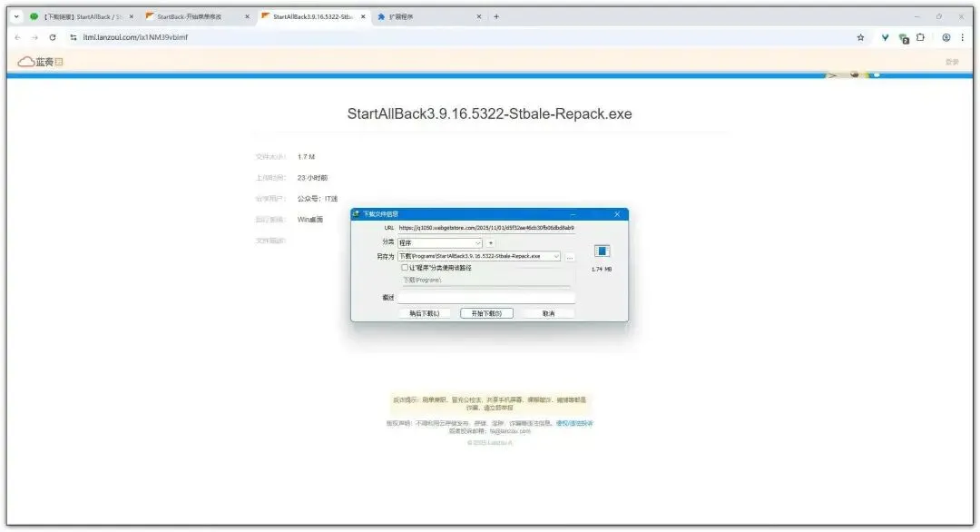Screen dimensions: 980x532
Task: Click the browser address bar
Action: [463, 37]
